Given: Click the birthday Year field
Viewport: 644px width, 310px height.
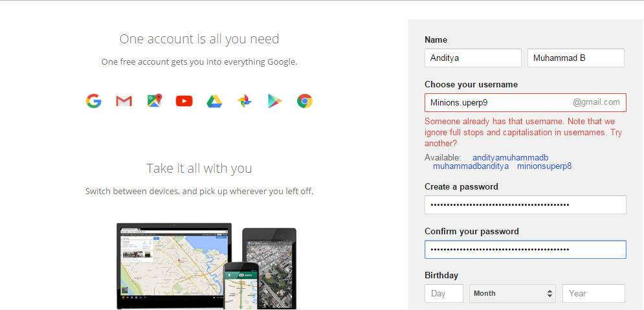Looking at the screenshot, I should click(594, 293).
